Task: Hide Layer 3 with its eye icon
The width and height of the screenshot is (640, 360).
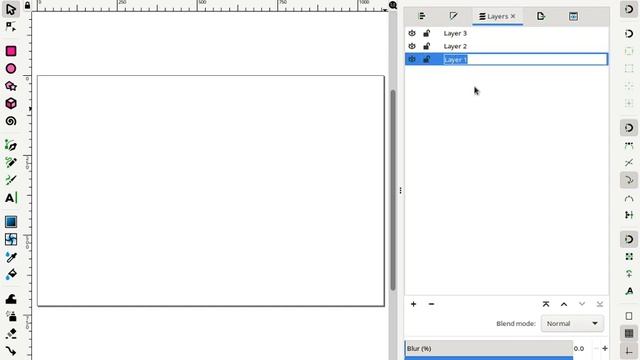Action: click(x=412, y=33)
